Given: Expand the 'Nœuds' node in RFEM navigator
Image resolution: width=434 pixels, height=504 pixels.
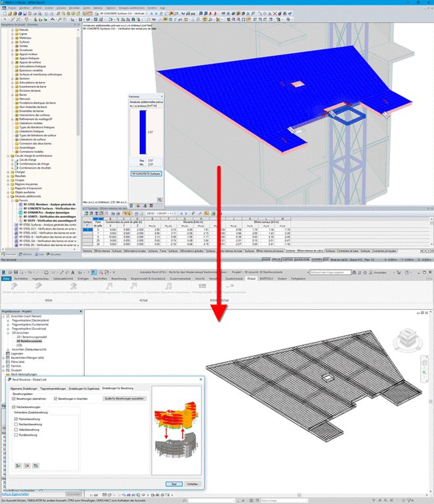Looking at the screenshot, I should click(12, 30).
